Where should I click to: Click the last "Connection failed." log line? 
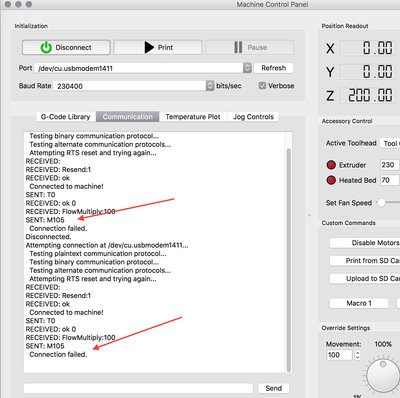(x=58, y=355)
